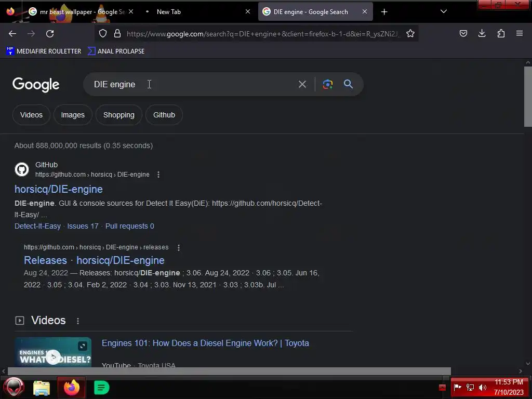Open tracking protection shield icon
532x399 pixels.
click(103, 33)
